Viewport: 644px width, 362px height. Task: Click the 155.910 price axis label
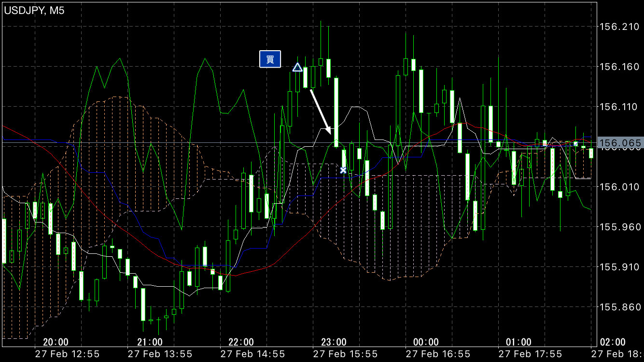[x=619, y=267]
